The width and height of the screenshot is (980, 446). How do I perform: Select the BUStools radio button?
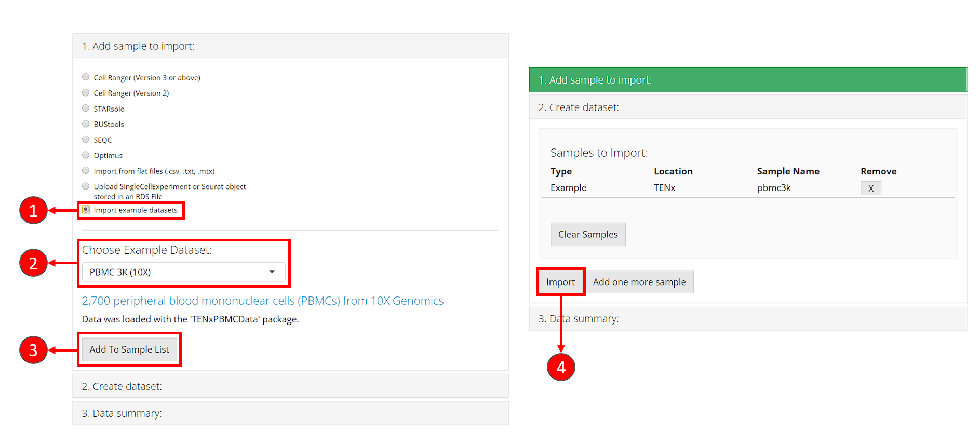point(86,124)
